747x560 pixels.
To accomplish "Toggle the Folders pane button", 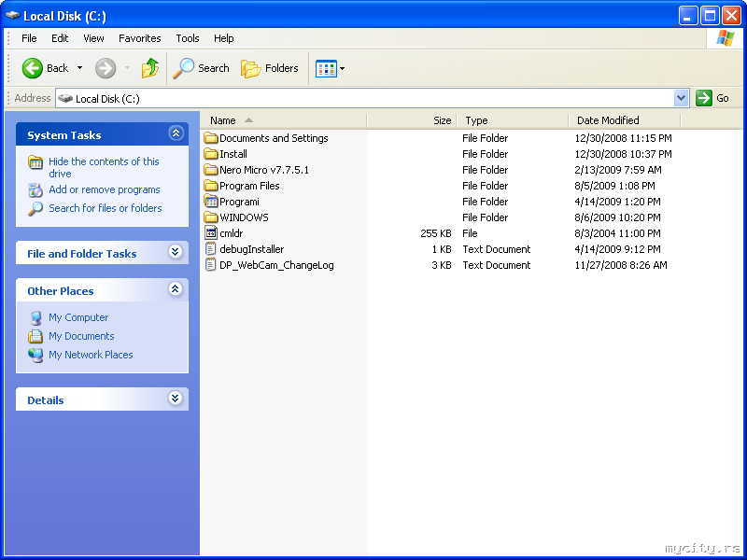I will tap(270, 68).
